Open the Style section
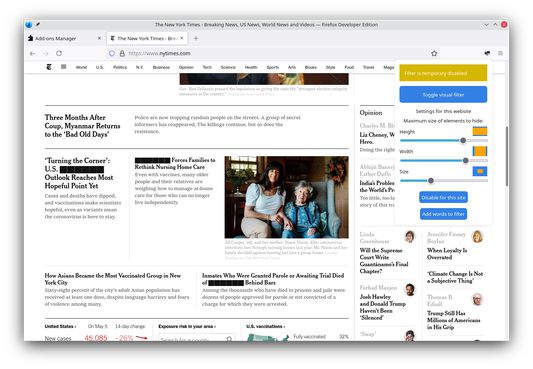 [x=330, y=67]
